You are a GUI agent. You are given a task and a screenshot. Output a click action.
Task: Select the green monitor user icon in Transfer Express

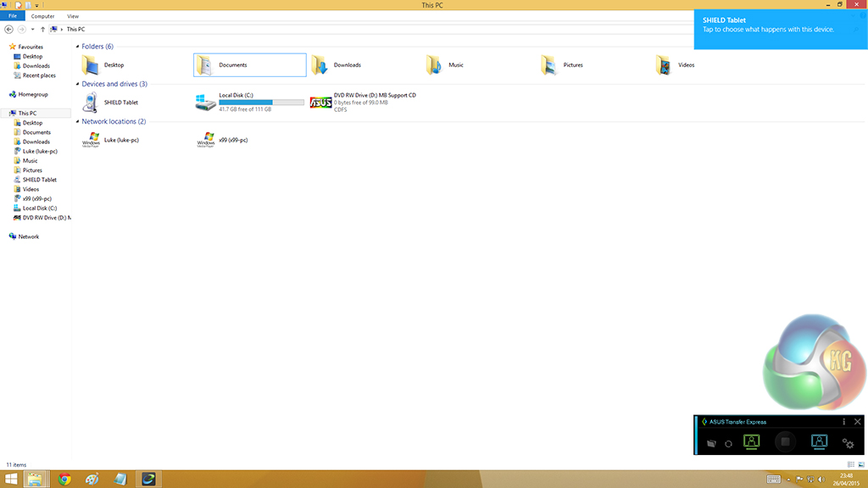pos(751,441)
